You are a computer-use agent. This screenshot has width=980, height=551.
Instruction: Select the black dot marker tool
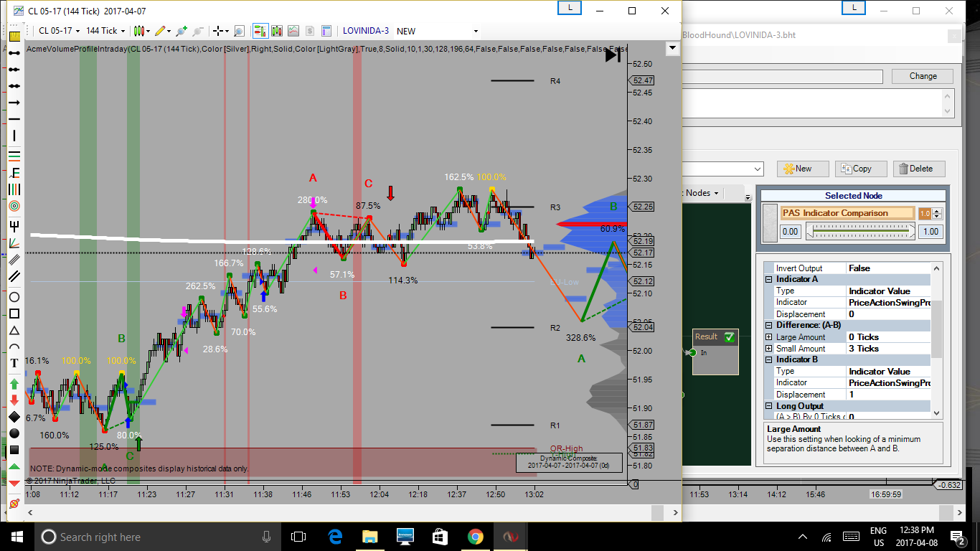pyautogui.click(x=14, y=433)
